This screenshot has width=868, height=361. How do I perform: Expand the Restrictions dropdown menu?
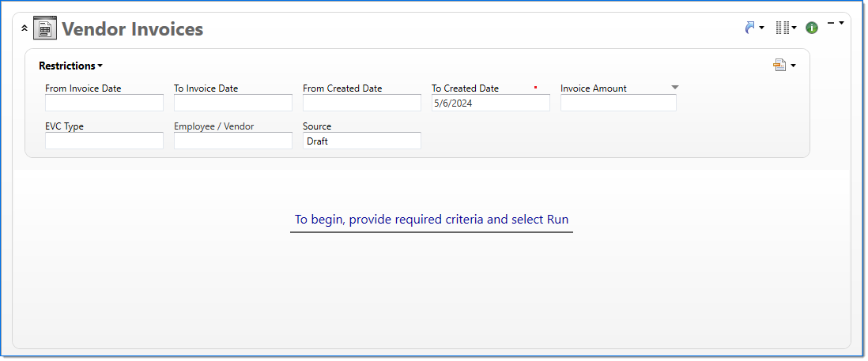[x=70, y=66]
